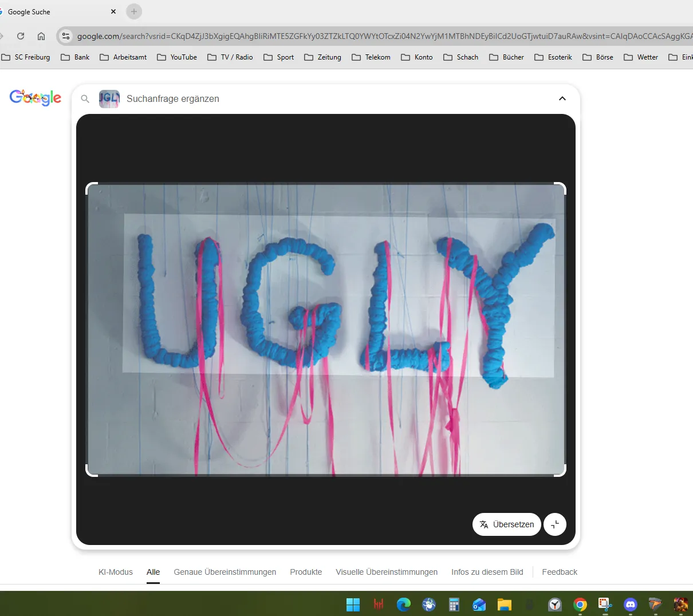
Task: Open File Explorer from the taskbar
Action: pos(504,605)
